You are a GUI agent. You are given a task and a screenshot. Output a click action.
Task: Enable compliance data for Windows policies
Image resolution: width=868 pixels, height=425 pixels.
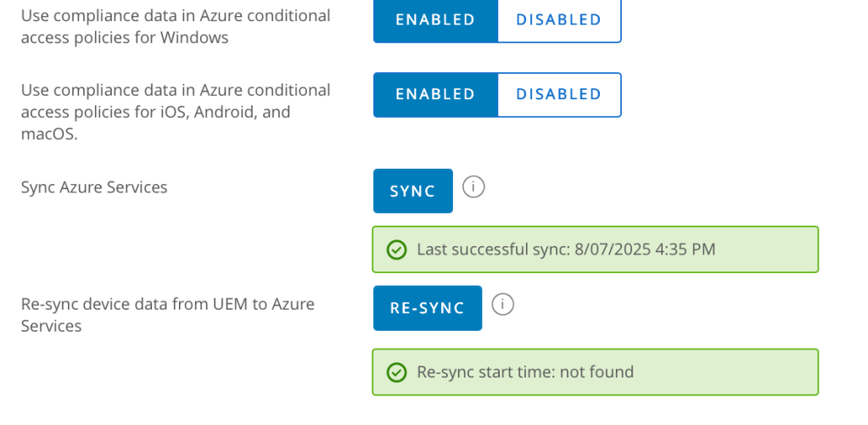[435, 20]
